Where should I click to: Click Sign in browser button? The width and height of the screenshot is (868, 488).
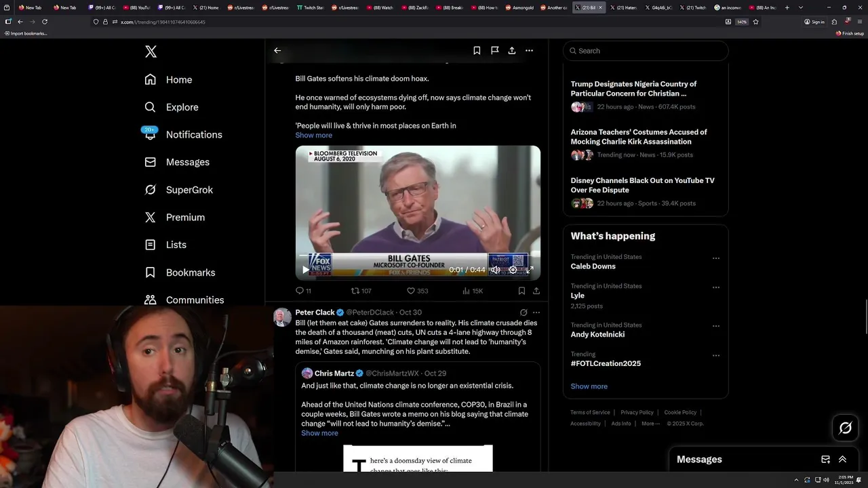click(x=814, y=22)
